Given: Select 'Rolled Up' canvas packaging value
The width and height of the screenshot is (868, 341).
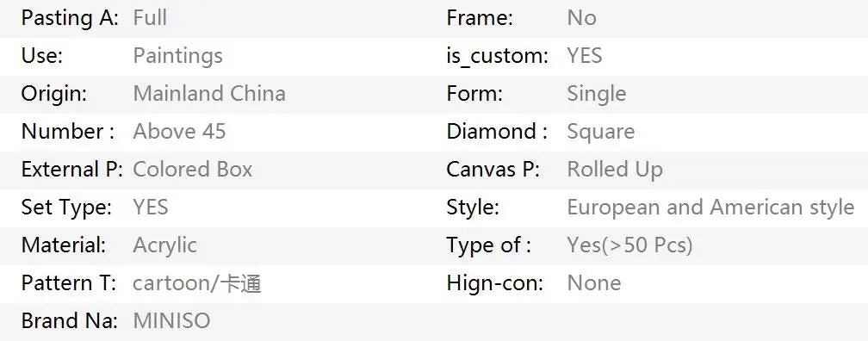Looking at the screenshot, I should [615, 170].
